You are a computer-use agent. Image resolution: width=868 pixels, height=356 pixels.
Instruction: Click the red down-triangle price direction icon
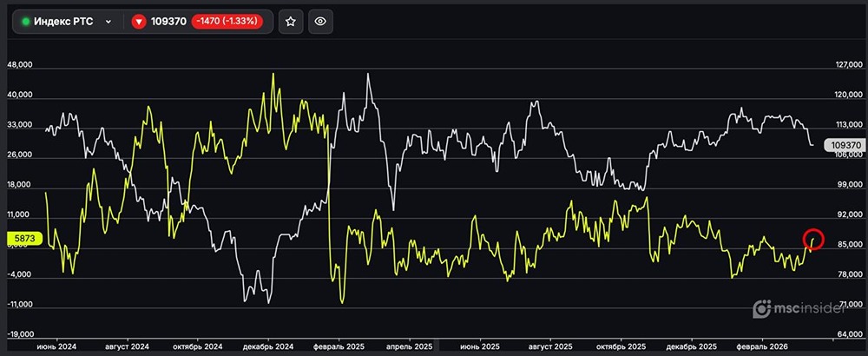pos(139,22)
